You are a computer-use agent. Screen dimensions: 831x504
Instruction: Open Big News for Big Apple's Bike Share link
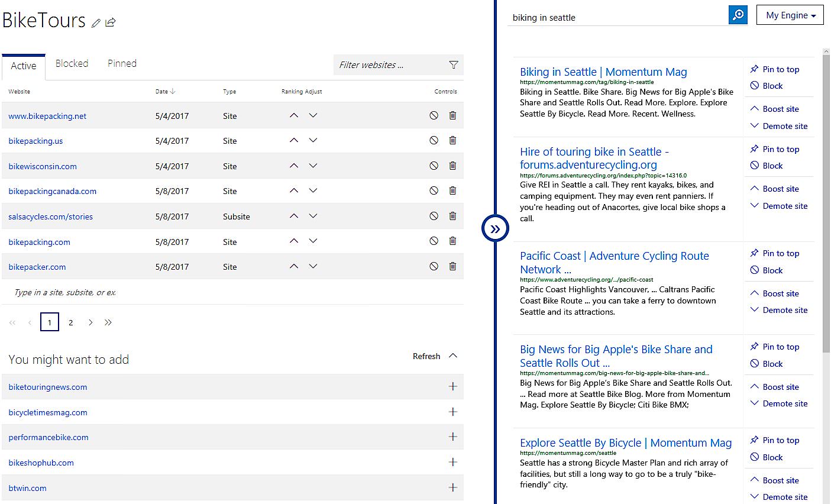(x=616, y=356)
